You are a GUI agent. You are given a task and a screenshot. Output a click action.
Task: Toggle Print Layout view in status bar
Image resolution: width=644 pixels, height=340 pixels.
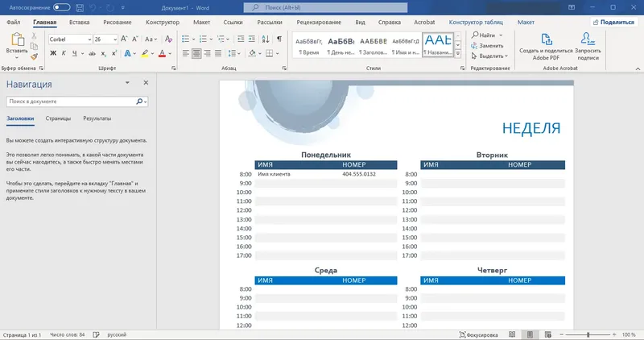point(530,334)
